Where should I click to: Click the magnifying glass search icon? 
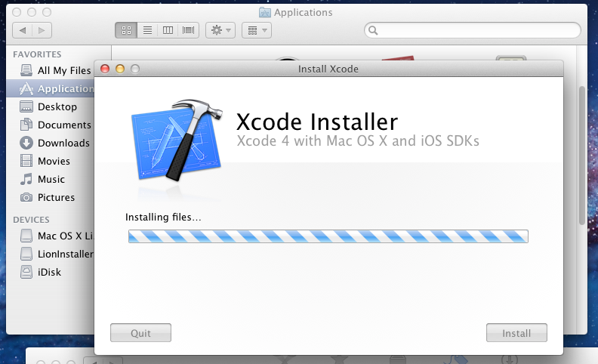tap(373, 30)
